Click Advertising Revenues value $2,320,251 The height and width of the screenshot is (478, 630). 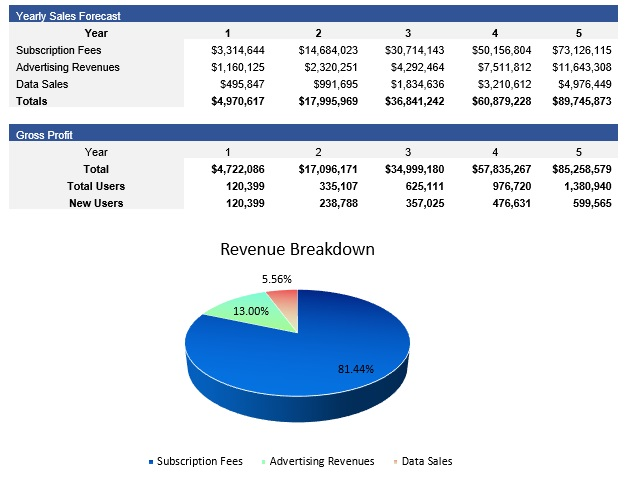(x=331, y=67)
